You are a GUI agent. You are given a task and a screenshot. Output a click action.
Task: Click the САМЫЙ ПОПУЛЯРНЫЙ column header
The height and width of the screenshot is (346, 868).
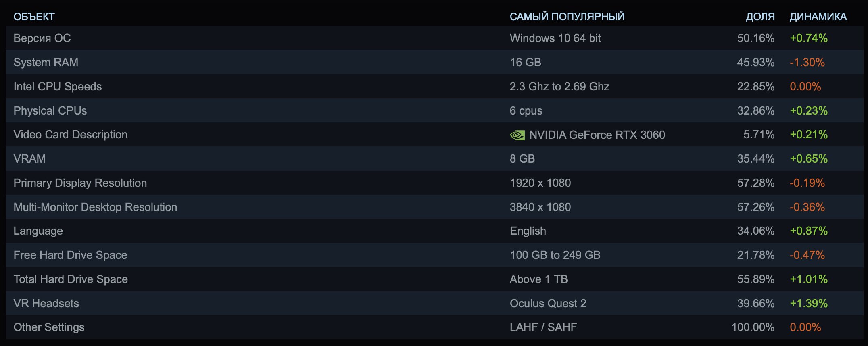(x=567, y=17)
